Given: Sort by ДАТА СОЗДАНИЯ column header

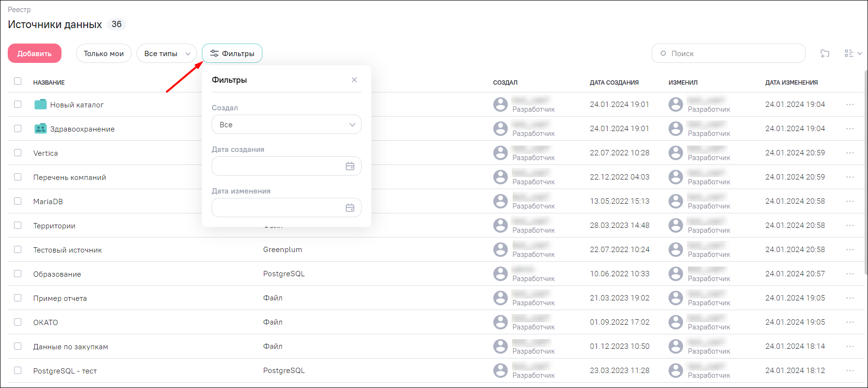Looking at the screenshot, I should coord(614,83).
